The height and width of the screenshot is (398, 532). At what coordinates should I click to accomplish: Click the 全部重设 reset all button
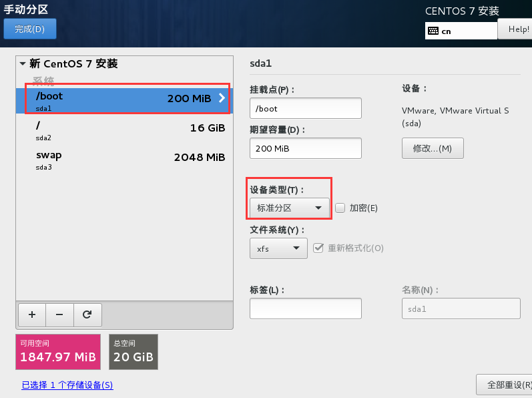(505, 385)
